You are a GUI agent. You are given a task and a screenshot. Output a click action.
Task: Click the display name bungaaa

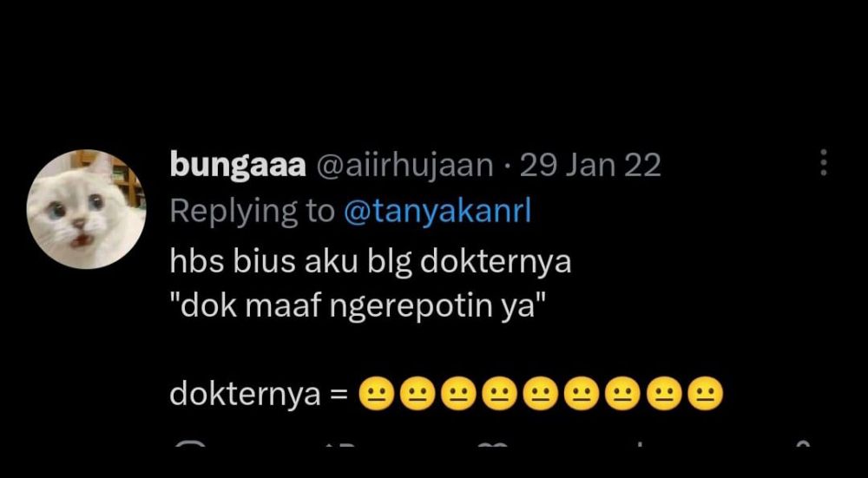[238, 165]
